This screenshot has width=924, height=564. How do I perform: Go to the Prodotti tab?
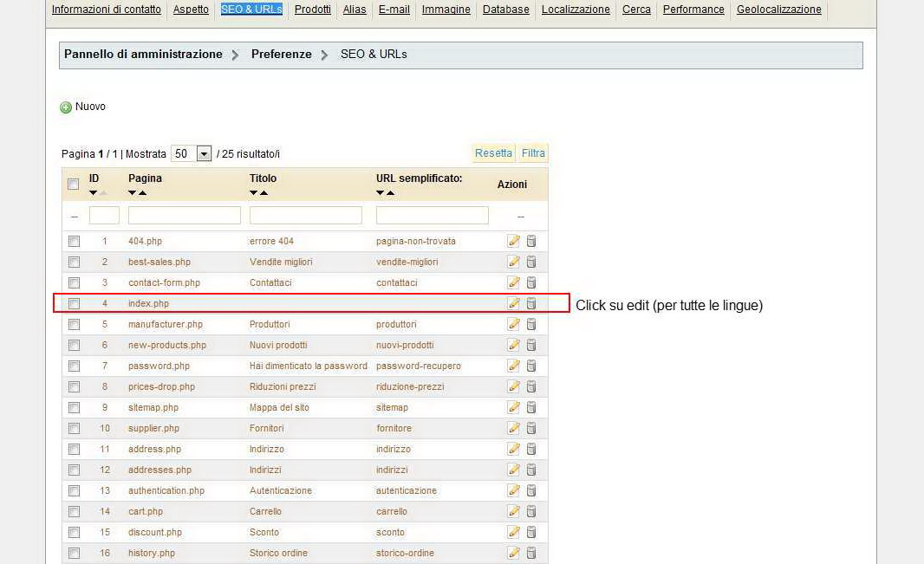[x=312, y=10]
